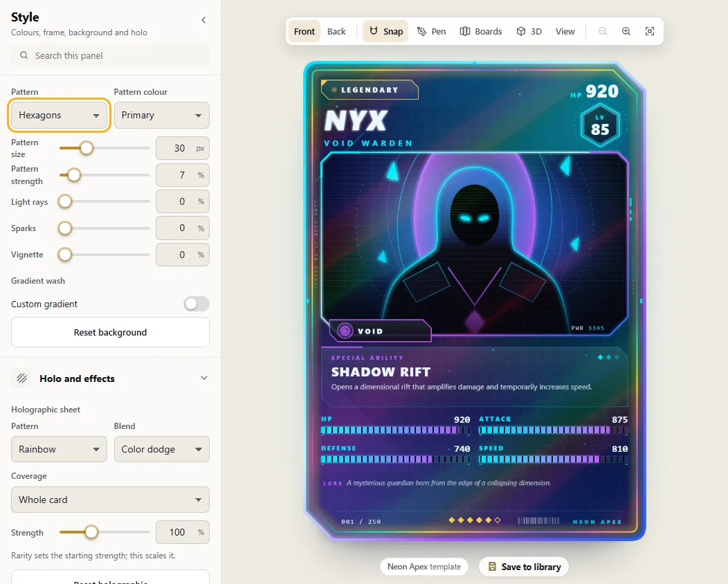Open the holographic Pattern dropdown showing Rainbow
The width and height of the screenshot is (728, 584).
pyautogui.click(x=59, y=449)
